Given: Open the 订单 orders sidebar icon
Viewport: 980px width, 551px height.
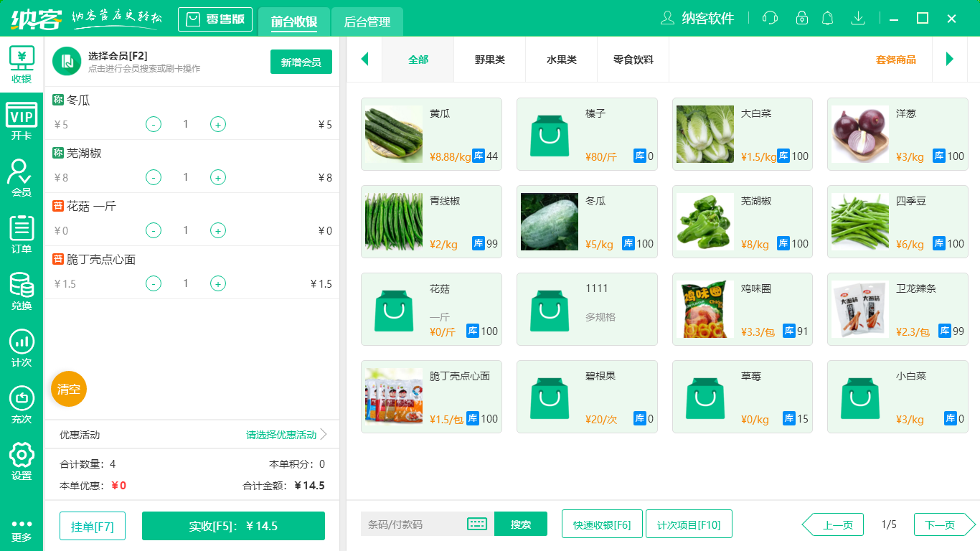Looking at the screenshot, I should point(22,234).
